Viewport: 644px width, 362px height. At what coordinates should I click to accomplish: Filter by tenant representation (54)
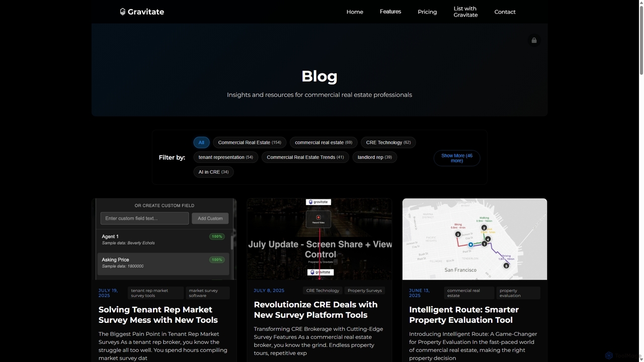(226, 157)
